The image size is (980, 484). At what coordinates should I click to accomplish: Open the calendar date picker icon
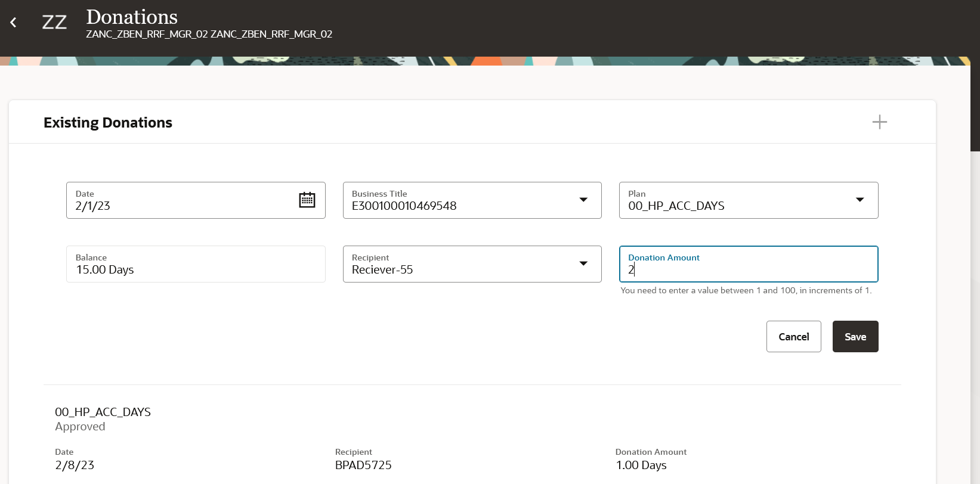tap(307, 200)
